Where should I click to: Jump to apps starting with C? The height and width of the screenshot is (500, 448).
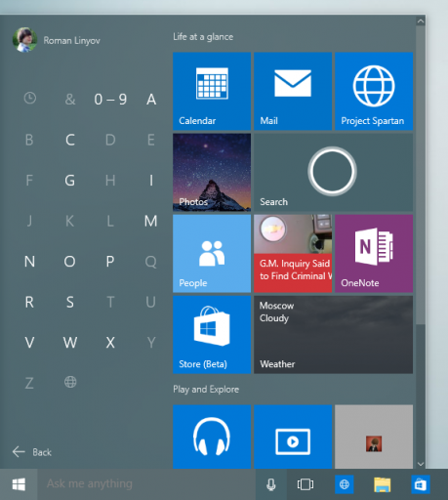click(x=70, y=140)
